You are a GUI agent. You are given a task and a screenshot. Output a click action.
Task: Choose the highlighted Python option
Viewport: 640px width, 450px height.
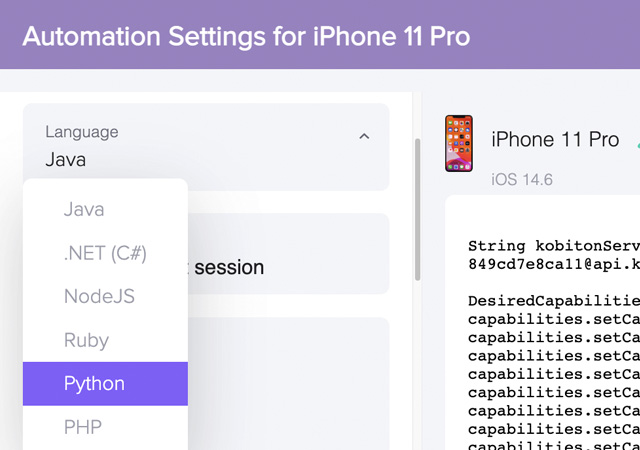coord(105,384)
